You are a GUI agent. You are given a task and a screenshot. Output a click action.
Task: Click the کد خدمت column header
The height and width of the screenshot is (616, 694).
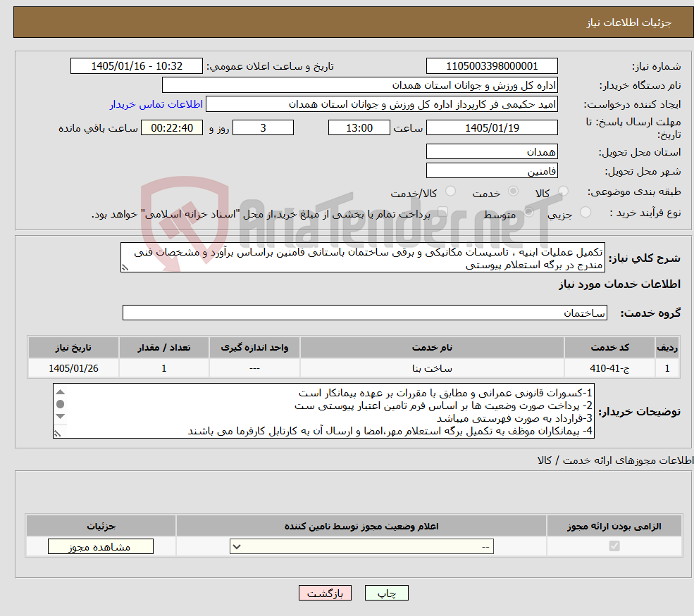(609, 348)
